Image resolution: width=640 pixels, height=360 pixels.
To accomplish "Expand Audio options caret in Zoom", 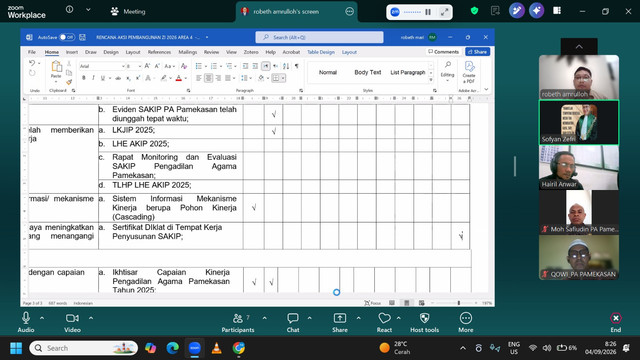I will click(42, 318).
